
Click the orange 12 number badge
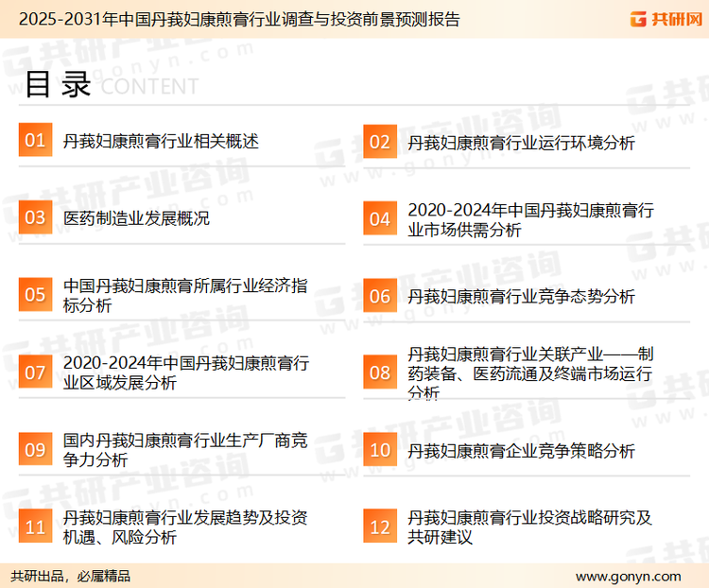pyautogui.click(x=380, y=527)
